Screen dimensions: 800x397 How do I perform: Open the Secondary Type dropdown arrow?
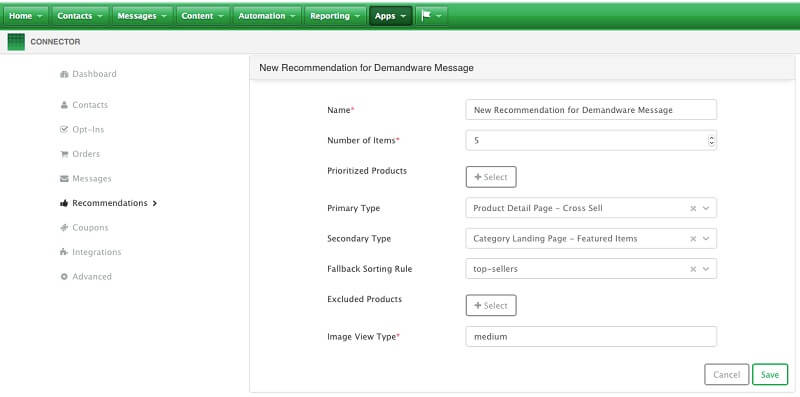pyautogui.click(x=706, y=239)
